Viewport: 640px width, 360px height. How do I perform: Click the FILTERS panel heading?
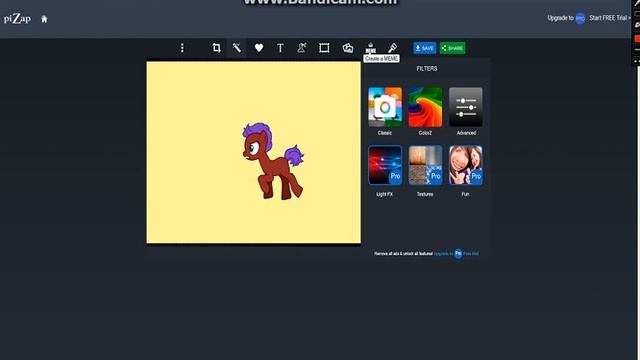(427, 69)
